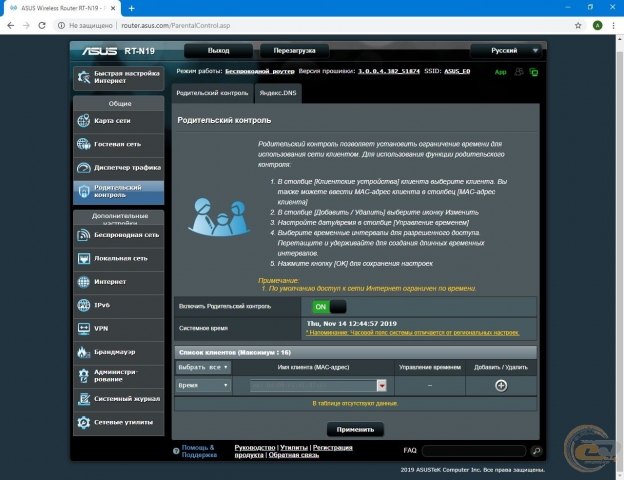The image size is (624, 480).
Task: Open Карта сети network map icon
Action: pos(84,121)
